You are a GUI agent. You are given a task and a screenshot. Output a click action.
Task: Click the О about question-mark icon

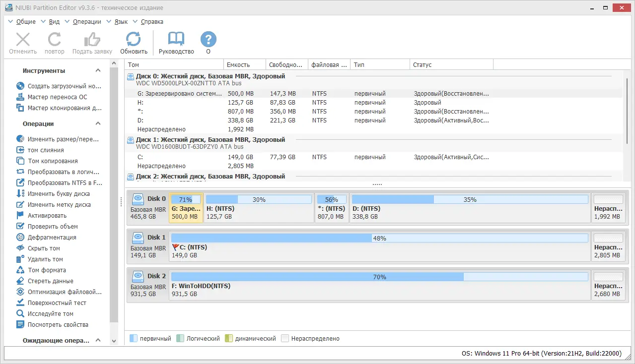point(208,39)
